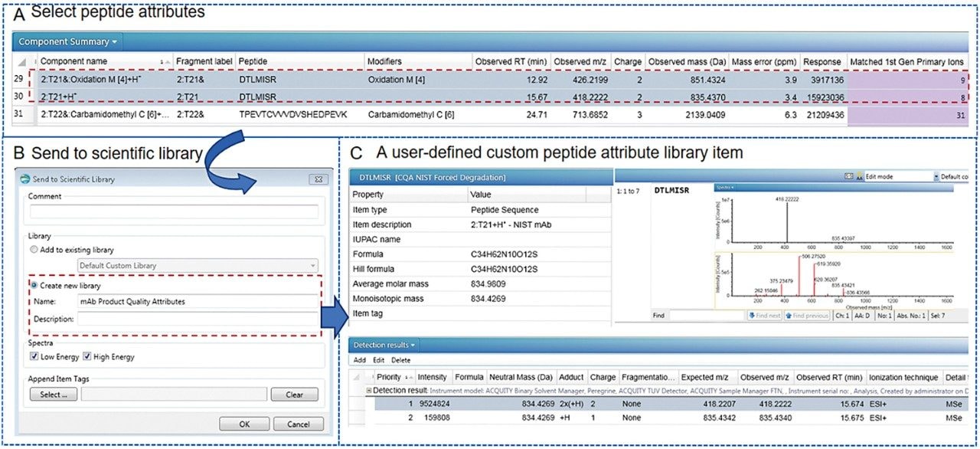The width and height of the screenshot is (980, 449).
Task: Close the Send to Scientific Library dialog
Action: pyautogui.click(x=318, y=179)
